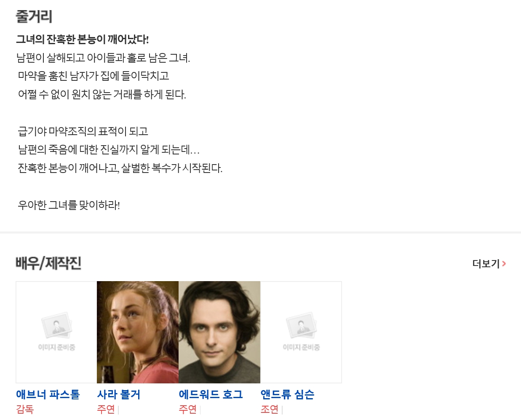Viewport: 521px width, 420px height.
Task: Click the line starting 남편이 살해되고
Action: [x=103, y=58]
